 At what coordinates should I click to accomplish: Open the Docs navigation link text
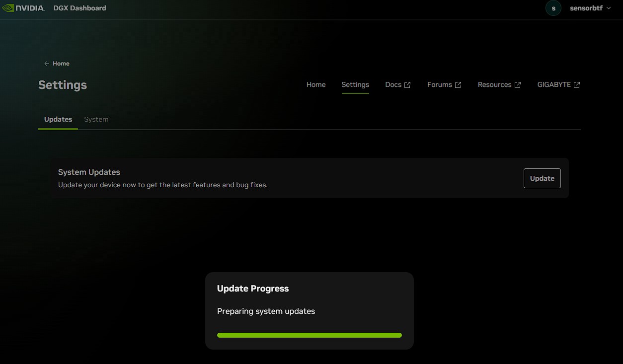point(393,85)
